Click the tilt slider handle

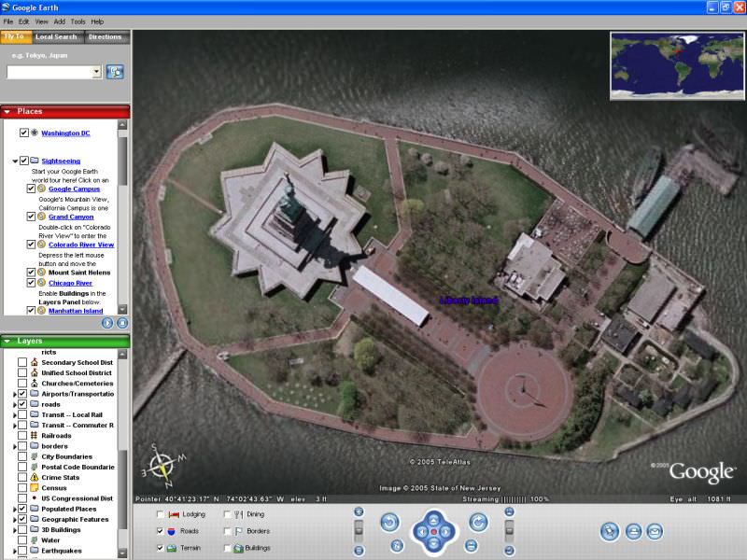pyautogui.click(x=509, y=529)
